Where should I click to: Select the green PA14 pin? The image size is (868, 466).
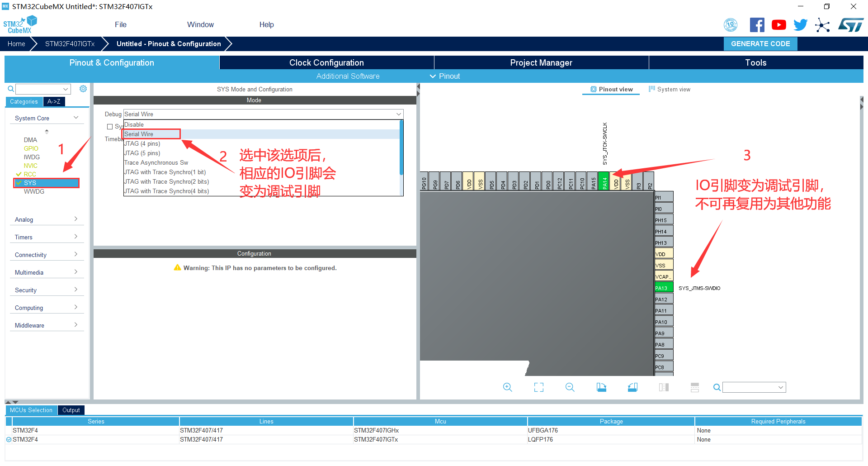tap(604, 181)
